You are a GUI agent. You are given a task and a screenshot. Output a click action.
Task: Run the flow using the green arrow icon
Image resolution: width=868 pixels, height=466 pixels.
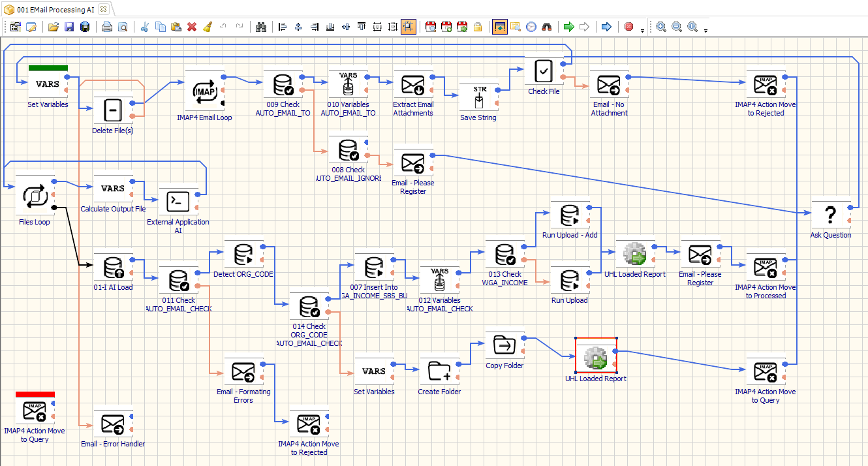(x=568, y=26)
